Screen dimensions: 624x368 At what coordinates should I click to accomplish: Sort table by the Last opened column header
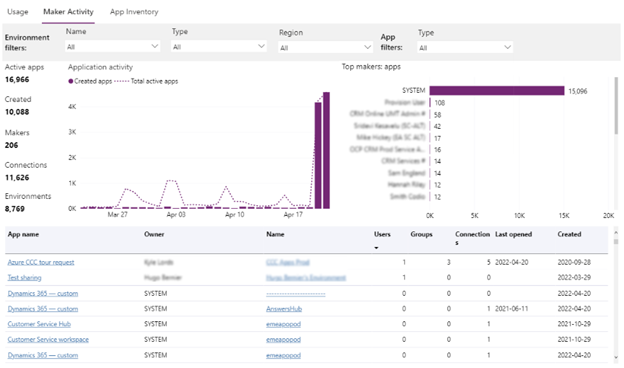[513, 234]
